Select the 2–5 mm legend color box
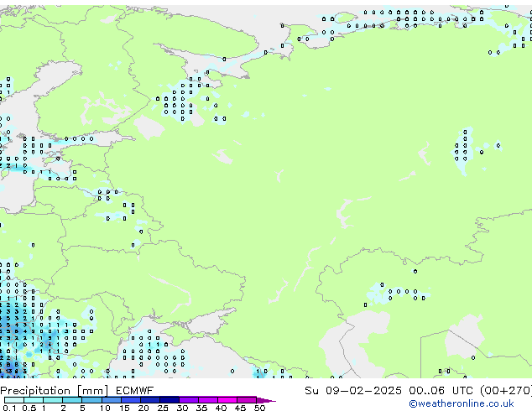The width and height of the screenshot is (532, 411). [x=73, y=400]
